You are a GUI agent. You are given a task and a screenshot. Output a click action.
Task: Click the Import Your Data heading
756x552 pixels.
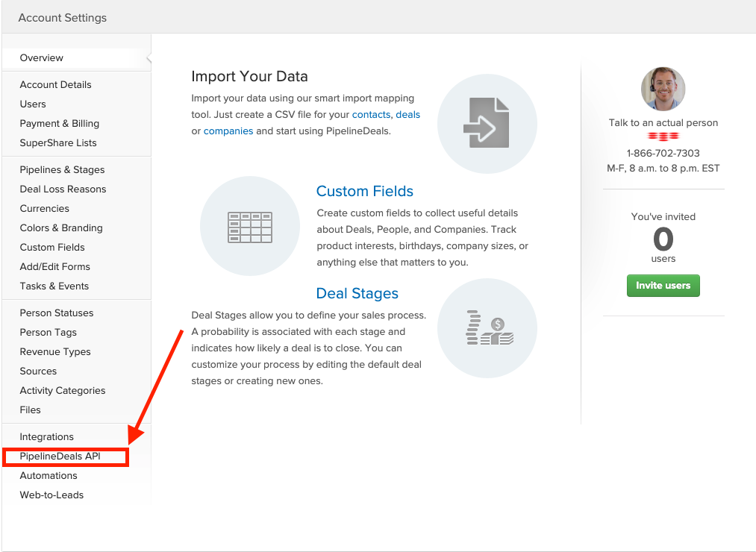[x=249, y=76]
